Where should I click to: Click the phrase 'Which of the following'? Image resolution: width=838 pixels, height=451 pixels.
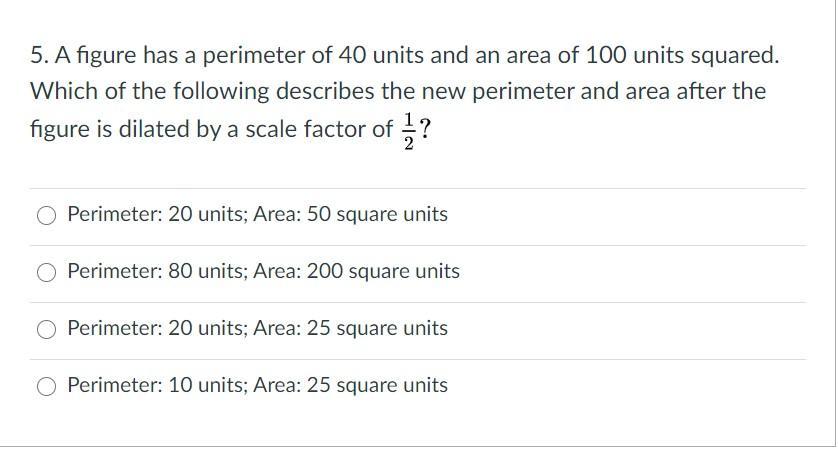point(150,91)
